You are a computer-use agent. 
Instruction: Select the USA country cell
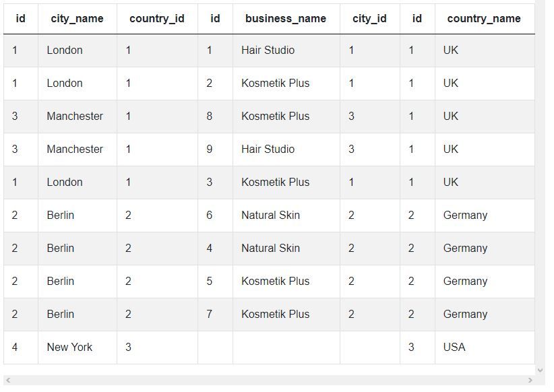(x=454, y=348)
